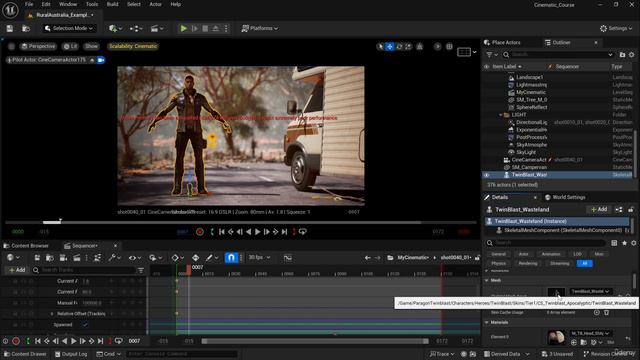Image resolution: width=640 pixels, height=360 pixels.
Task: Open Output Log from status bar
Action: 71,354
